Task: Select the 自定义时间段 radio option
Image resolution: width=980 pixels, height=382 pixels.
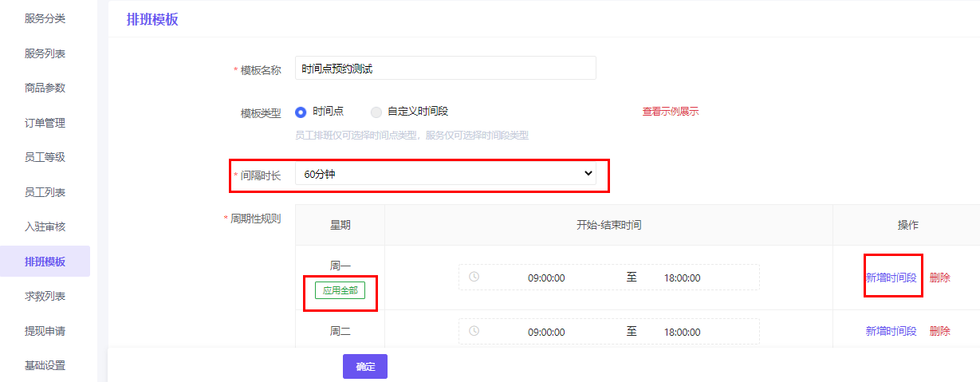Action: pyautogui.click(x=376, y=112)
